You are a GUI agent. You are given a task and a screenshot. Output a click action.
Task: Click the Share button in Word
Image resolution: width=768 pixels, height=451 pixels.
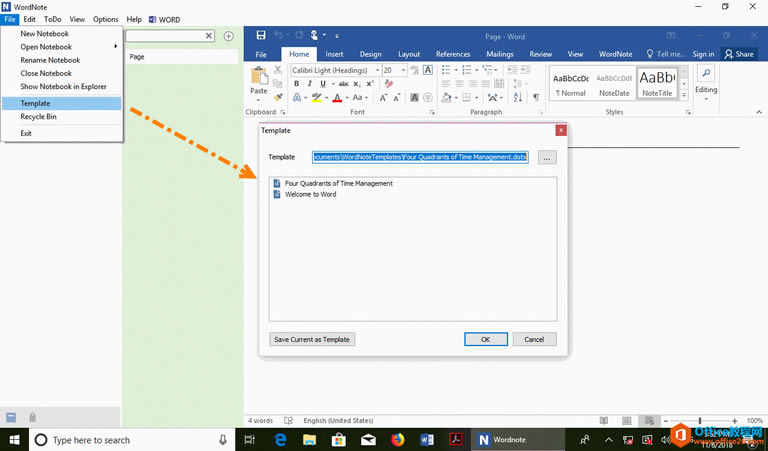point(739,54)
